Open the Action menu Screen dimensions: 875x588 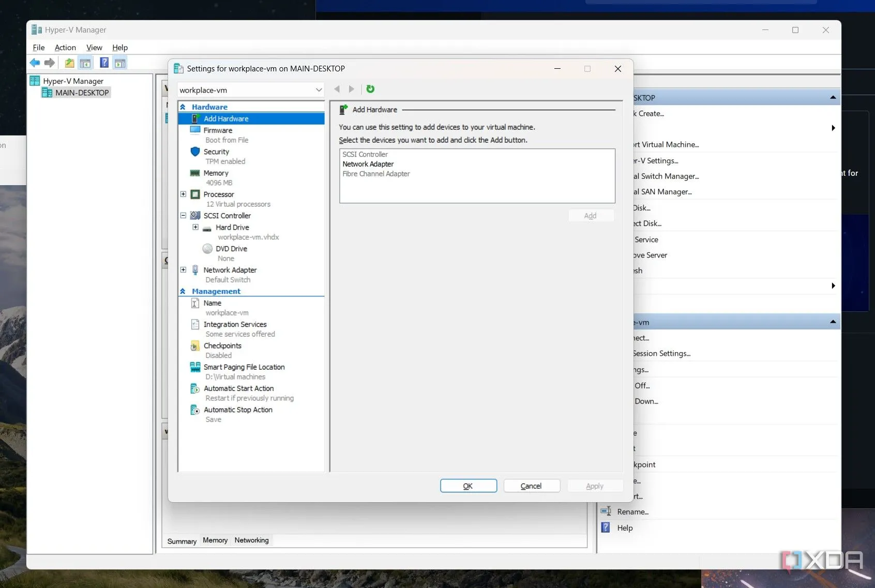(x=65, y=47)
